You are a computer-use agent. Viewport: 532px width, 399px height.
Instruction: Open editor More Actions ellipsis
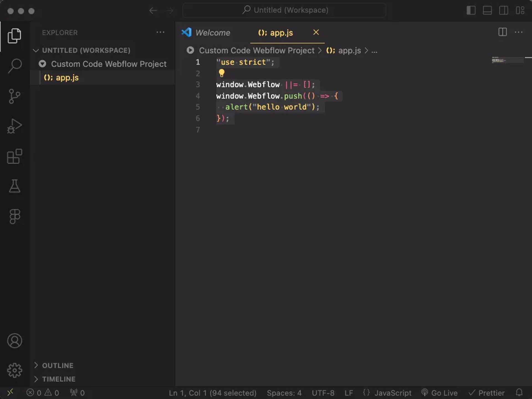(x=518, y=32)
